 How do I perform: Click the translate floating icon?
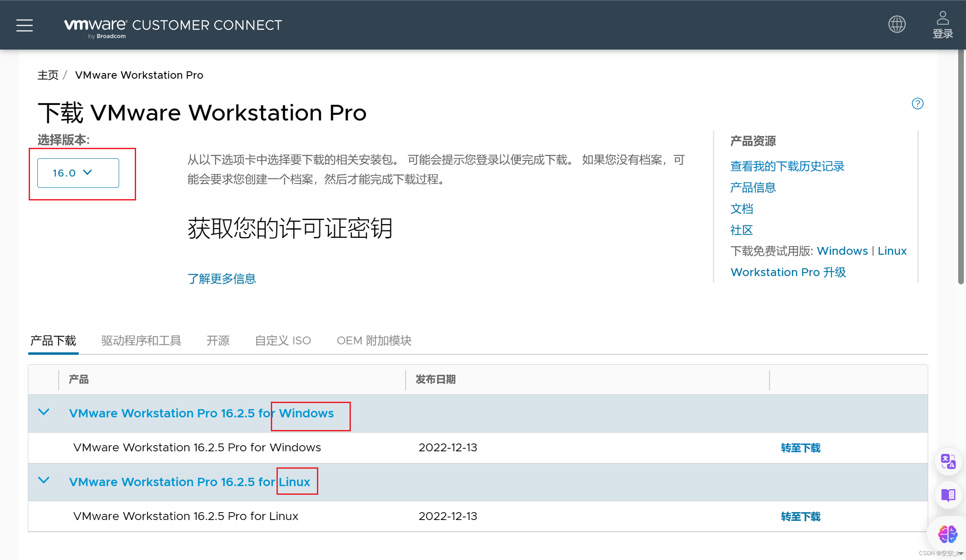948,461
